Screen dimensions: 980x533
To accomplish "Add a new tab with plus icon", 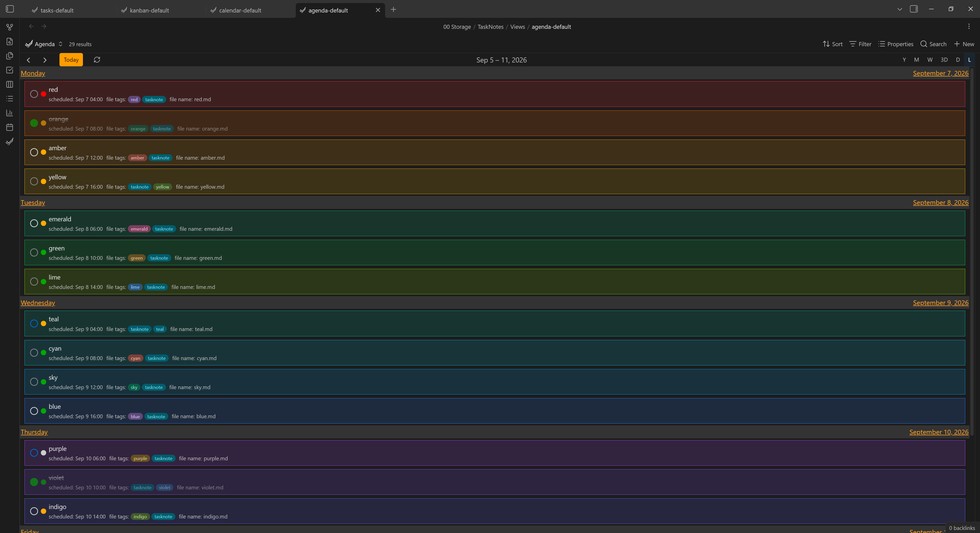I will coord(393,9).
